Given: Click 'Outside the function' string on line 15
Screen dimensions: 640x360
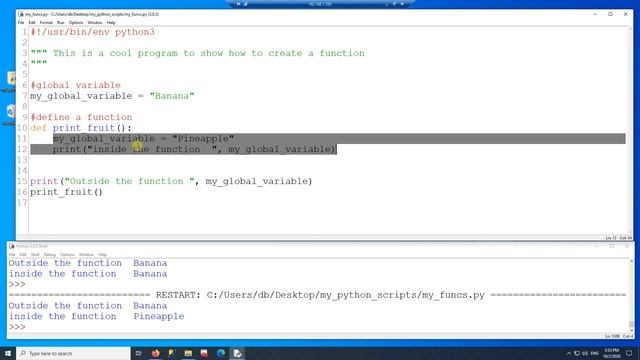Looking at the screenshot, I should click(x=129, y=181).
